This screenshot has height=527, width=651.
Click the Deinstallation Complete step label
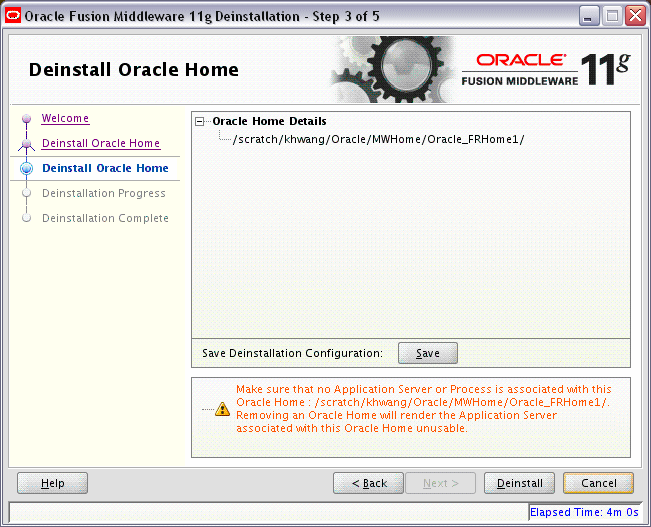(105, 218)
